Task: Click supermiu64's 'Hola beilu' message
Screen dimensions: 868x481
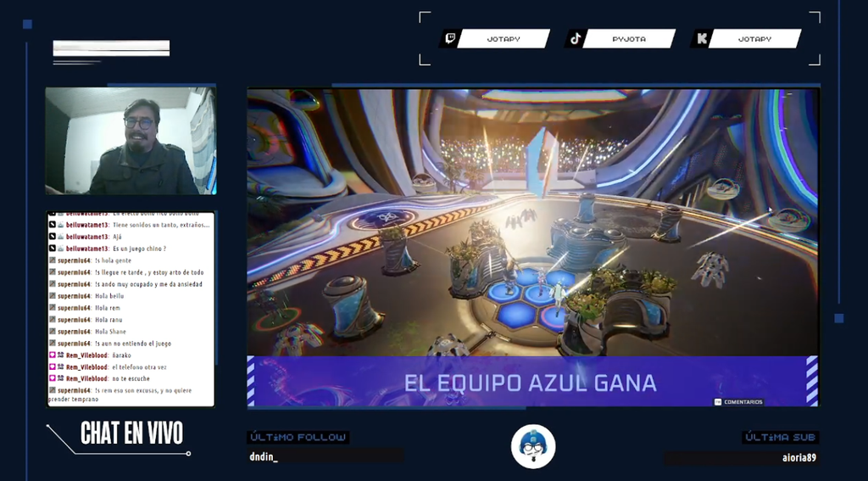Action: (x=109, y=296)
